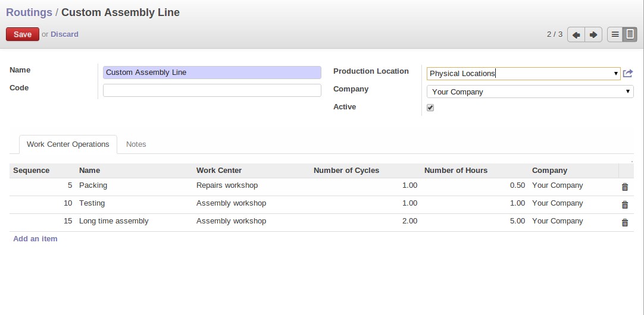Viewport: 644px width, 315px height.
Task: Toggle the Active checkbox
Action: click(x=430, y=108)
